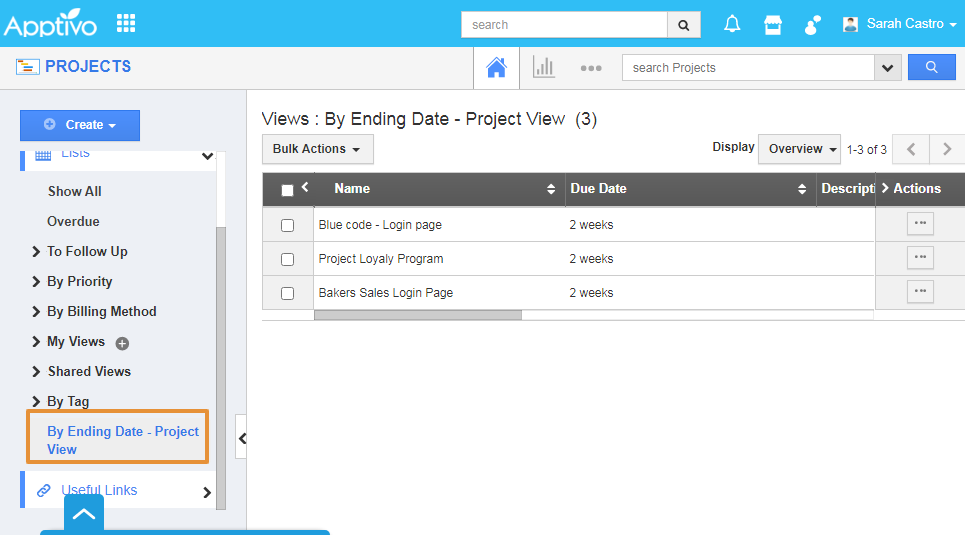Add a new view with plus icon
The height and width of the screenshot is (535, 965).
click(122, 343)
